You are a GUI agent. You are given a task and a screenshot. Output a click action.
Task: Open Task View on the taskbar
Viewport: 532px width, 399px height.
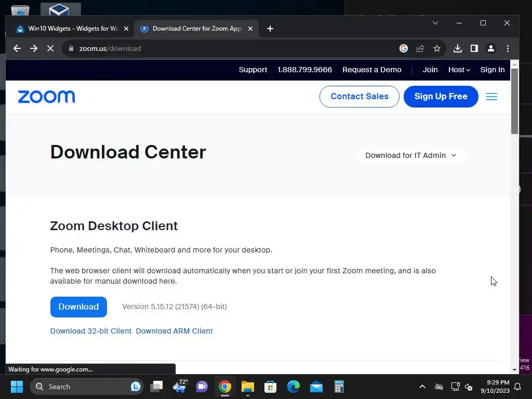(156, 387)
